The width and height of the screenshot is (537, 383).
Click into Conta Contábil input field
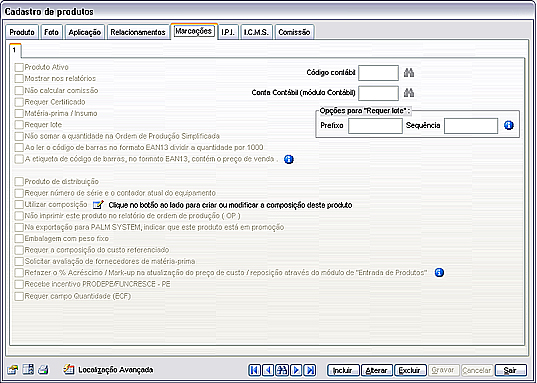[378, 93]
